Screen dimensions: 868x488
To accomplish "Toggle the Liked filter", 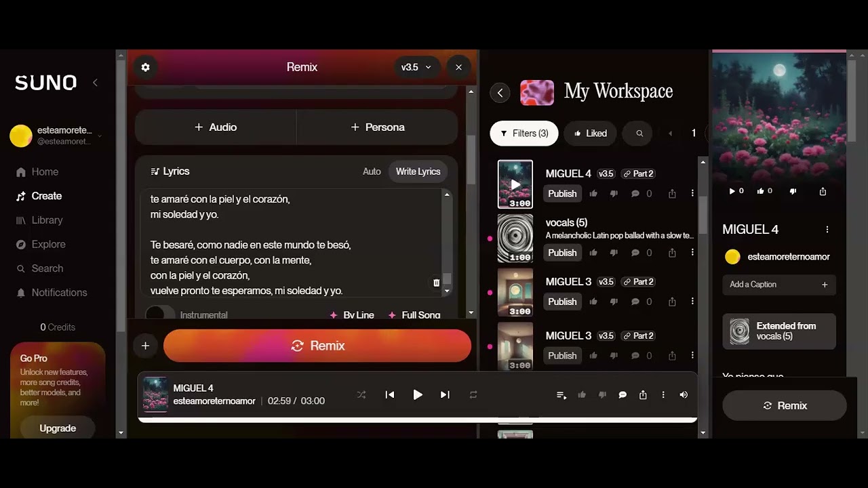I will (x=590, y=134).
